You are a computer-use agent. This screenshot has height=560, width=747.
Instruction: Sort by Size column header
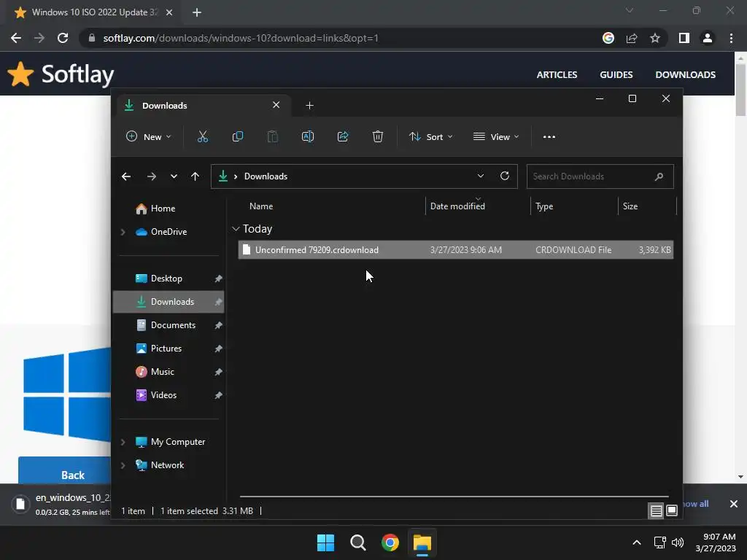[647, 206]
